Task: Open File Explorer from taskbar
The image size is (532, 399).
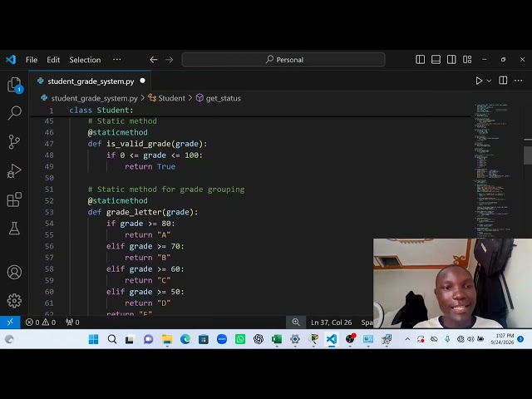Action: pos(167,339)
